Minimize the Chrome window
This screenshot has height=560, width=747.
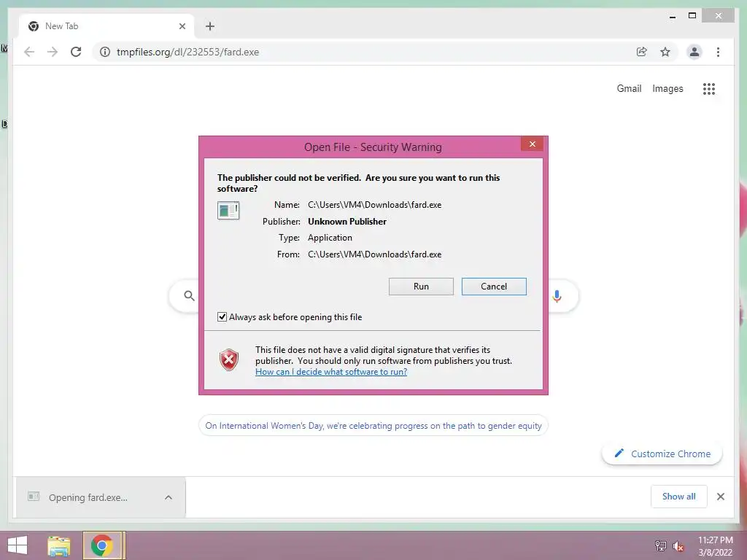pyautogui.click(x=672, y=16)
